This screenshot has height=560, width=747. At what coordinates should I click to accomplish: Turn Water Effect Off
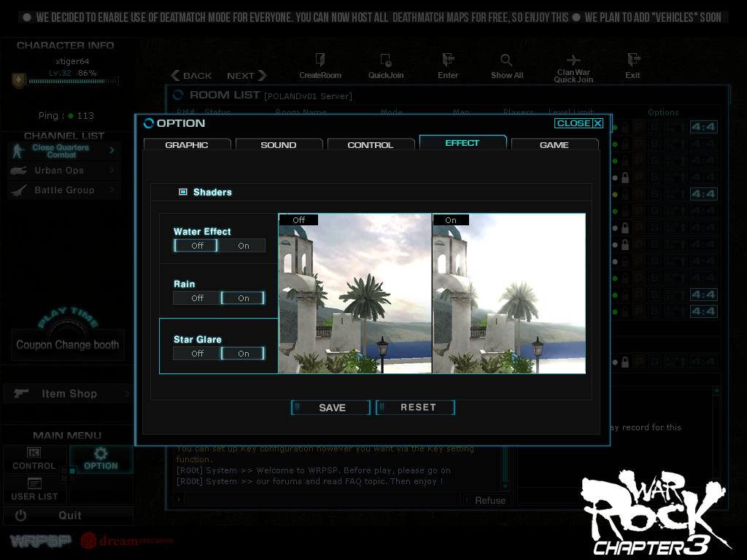coord(197,246)
